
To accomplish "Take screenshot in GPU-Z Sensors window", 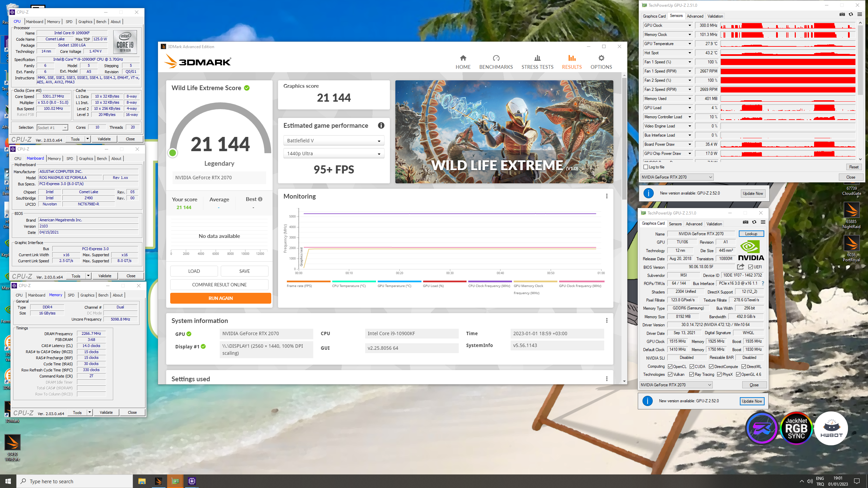I will (x=842, y=15).
